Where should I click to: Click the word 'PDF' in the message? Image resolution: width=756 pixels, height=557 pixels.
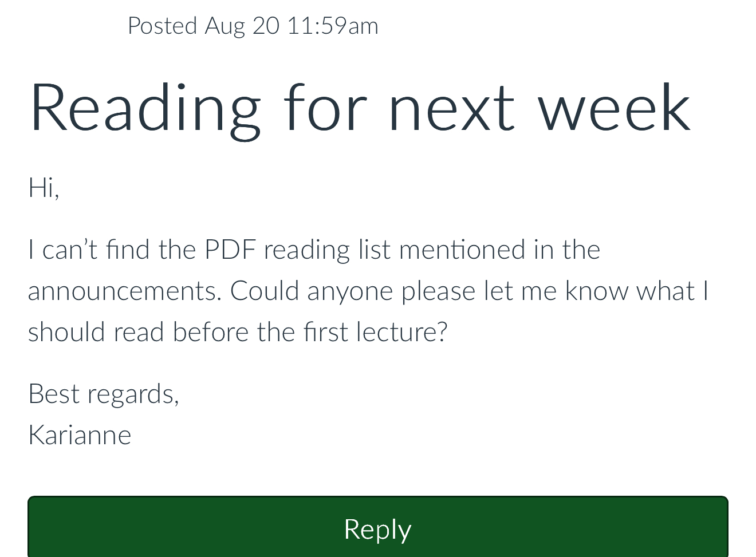pos(230,250)
